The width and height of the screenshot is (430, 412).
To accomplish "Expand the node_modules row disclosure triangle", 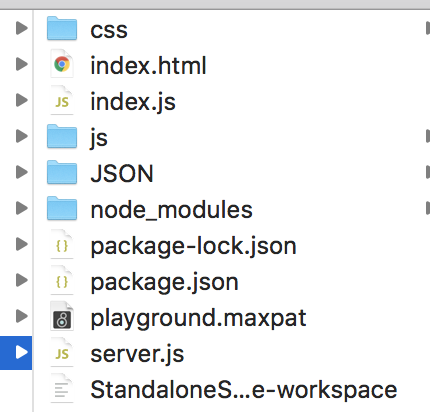I will click(x=22, y=208).
